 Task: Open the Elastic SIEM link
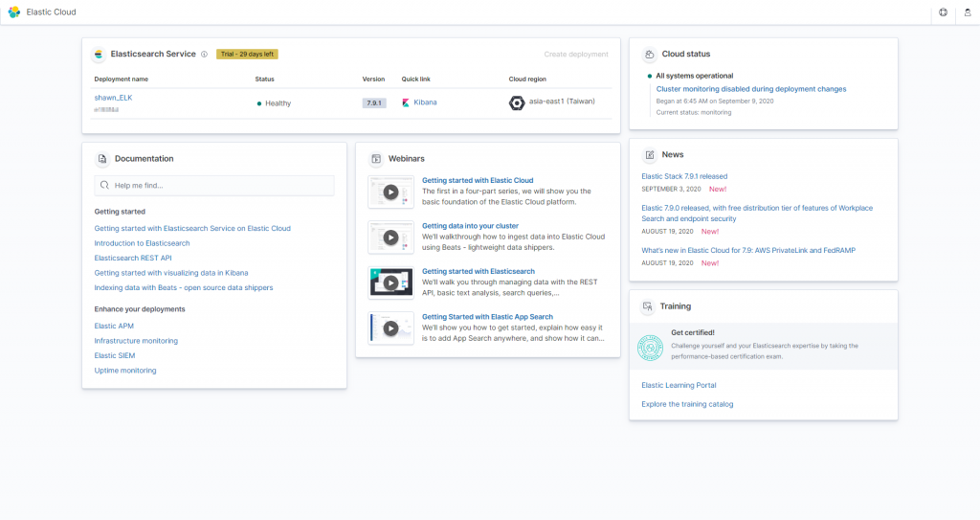(115, 355)
